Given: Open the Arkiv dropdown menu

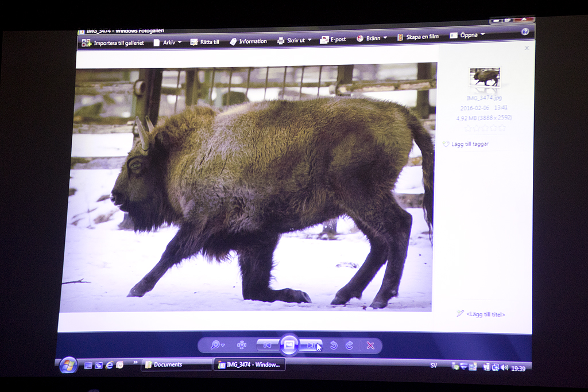Looking at the screenshot, I should pos(167,42).
